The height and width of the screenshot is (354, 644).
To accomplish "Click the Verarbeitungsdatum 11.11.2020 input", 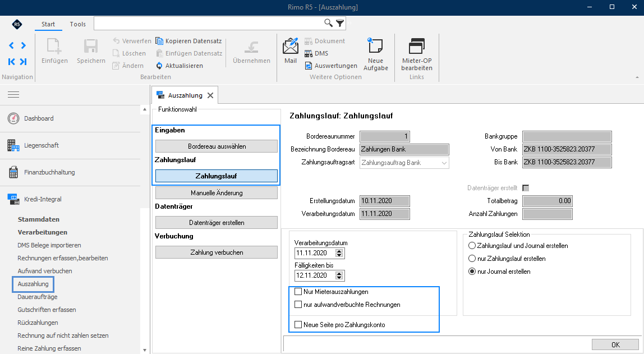I will pos(315,253).
